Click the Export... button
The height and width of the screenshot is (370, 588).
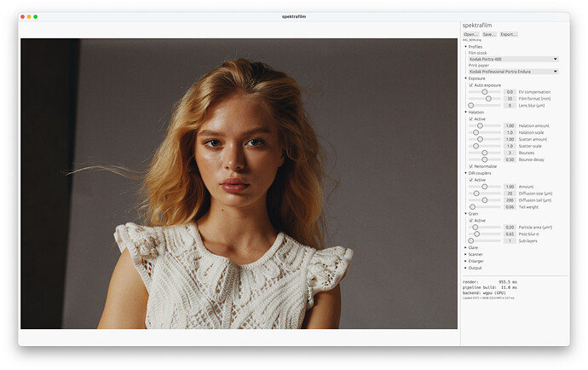point(509,34)
